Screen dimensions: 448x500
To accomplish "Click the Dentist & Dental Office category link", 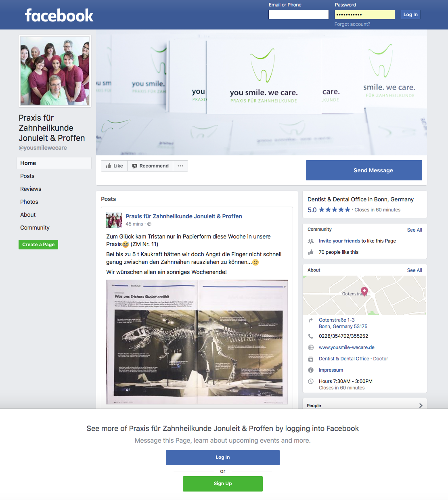I will [344, 359].
